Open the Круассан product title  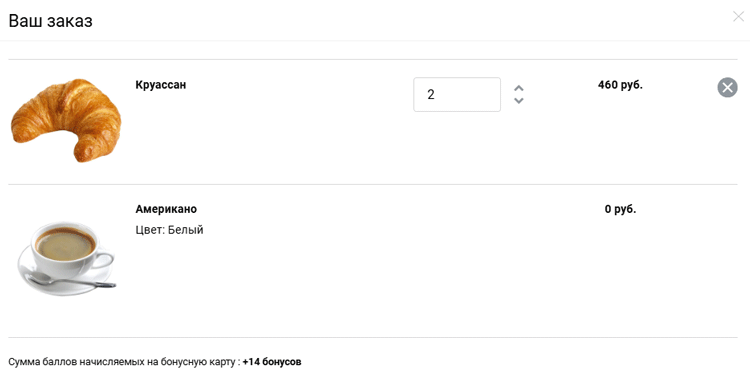click(x=161, y=85)
